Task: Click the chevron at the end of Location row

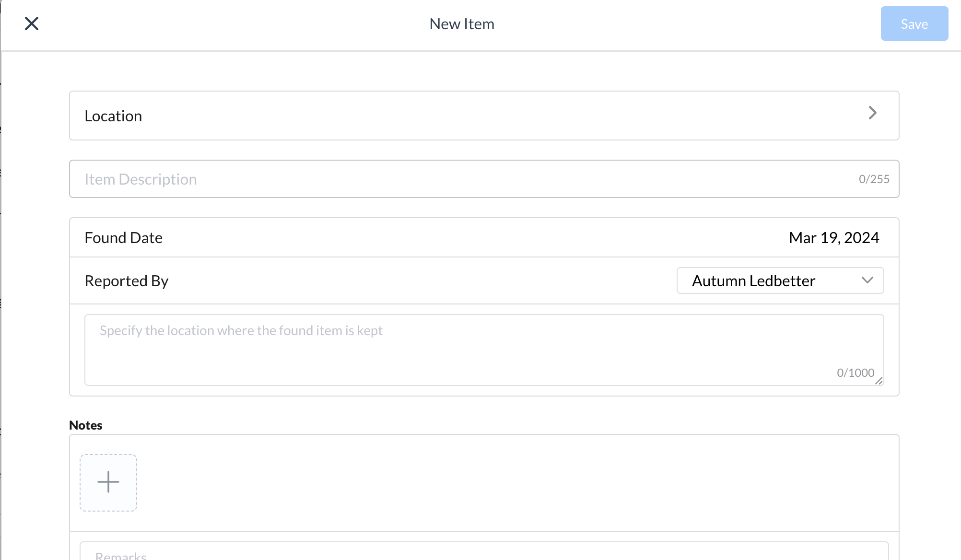Action: click(x=873, y=113)
